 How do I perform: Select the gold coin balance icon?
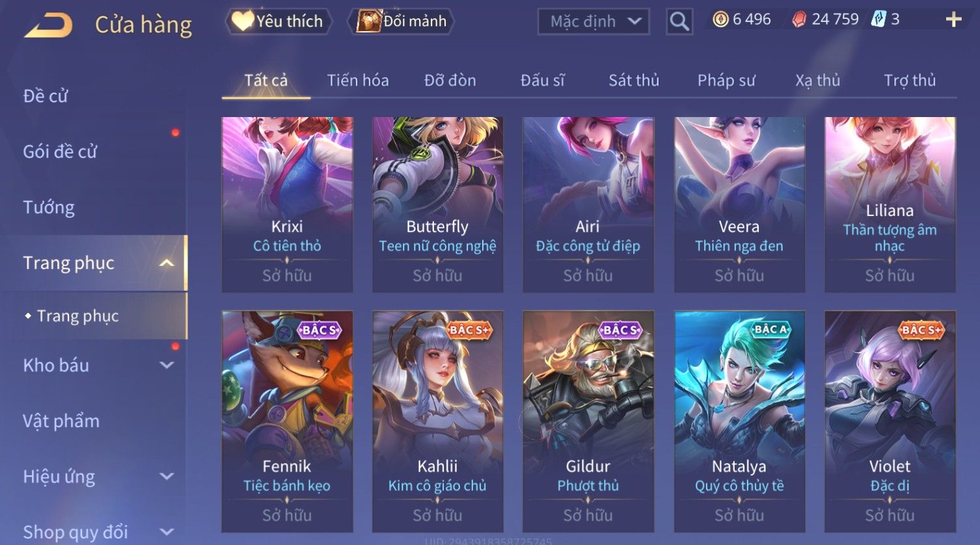[720, 20]
